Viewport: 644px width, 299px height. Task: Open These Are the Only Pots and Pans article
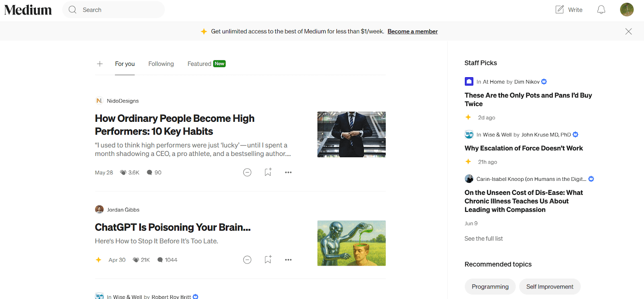click(528, 99)
